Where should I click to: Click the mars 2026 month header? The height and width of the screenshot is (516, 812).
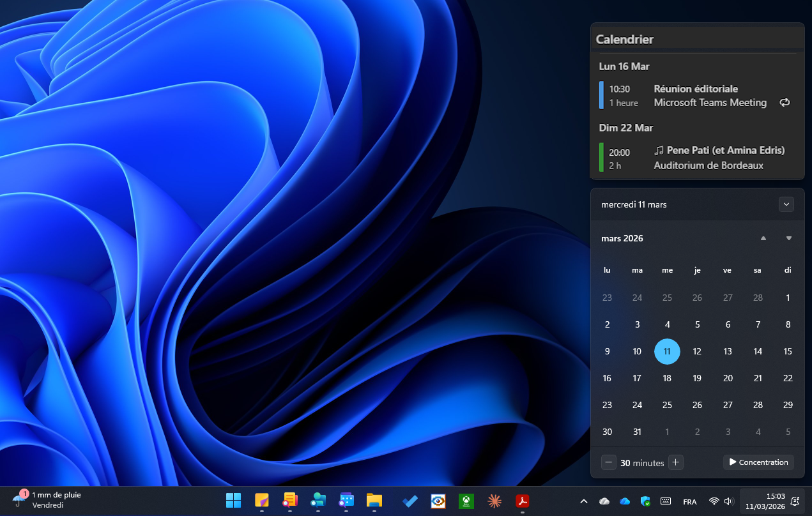click(x=622, y=238)
